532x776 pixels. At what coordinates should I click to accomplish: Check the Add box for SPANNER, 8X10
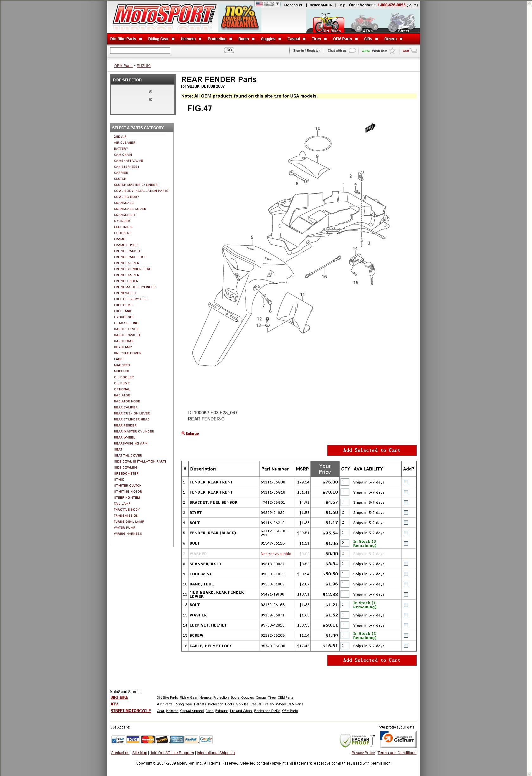click(x=406, y=564)
